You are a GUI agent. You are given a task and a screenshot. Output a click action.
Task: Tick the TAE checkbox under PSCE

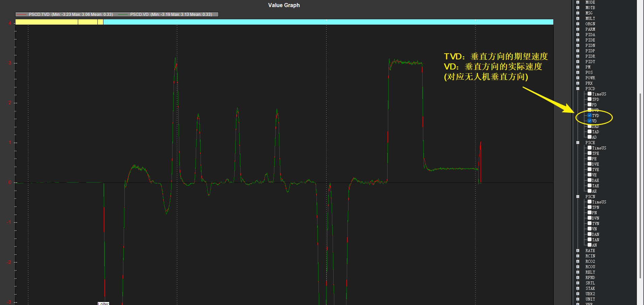click(x=589, y=186)
